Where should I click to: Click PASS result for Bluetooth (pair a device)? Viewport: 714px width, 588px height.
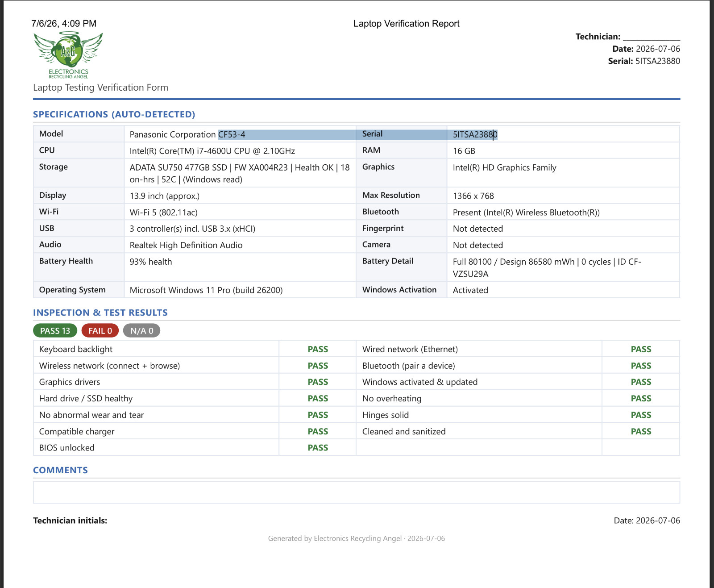[x=641, y=366]
